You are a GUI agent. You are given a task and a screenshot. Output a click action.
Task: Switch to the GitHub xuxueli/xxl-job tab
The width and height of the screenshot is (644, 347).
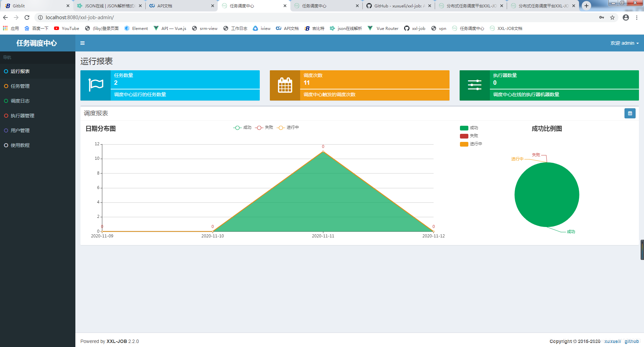tap(398, 6)
